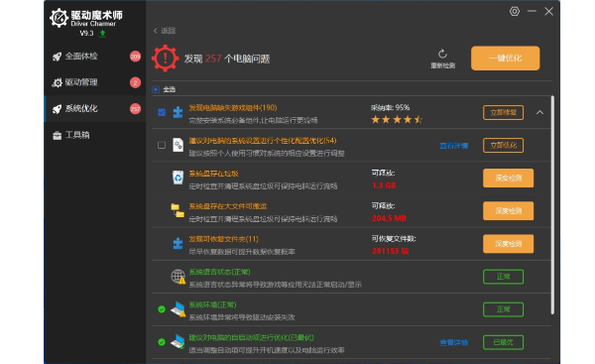Click the 291153 recoverable files count

390,251
